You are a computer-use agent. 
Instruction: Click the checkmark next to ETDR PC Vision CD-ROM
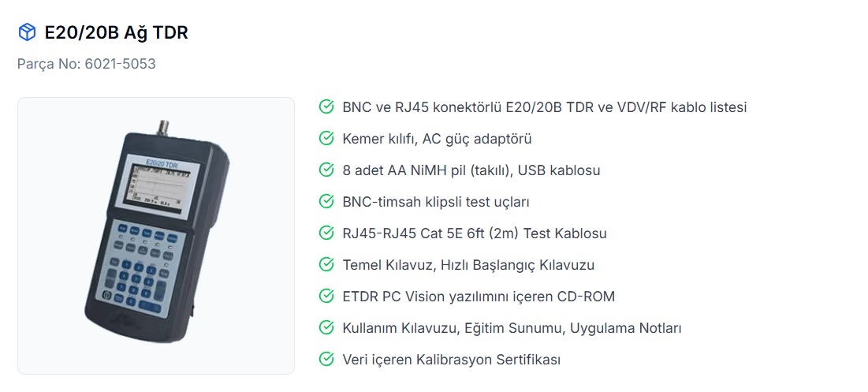click(326, 297)
